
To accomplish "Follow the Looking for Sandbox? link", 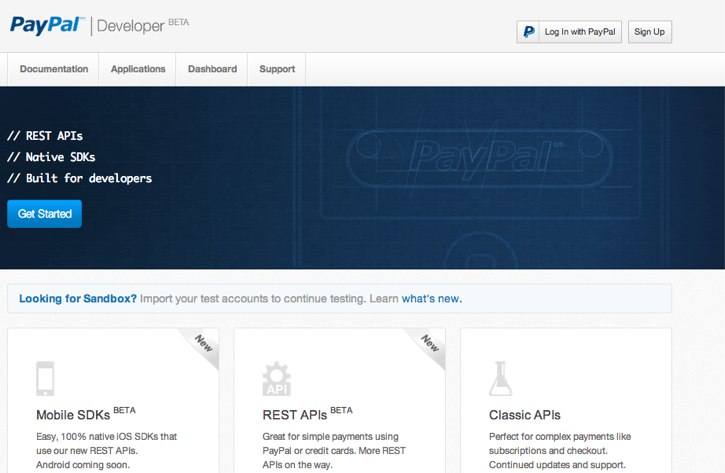I will pos(78,299).
